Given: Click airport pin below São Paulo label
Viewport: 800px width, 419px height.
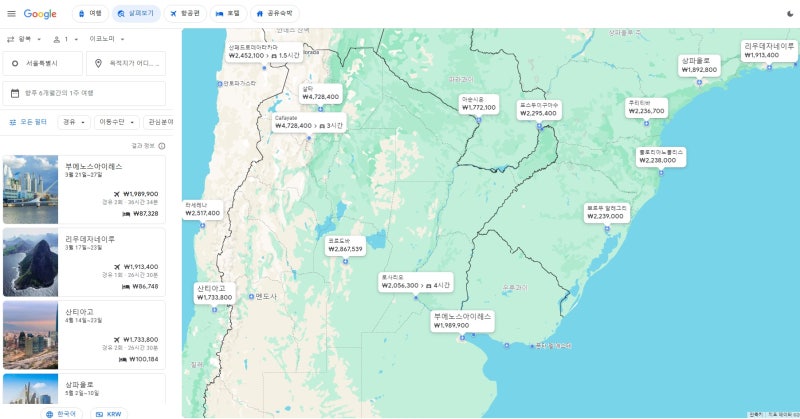Looking at the screenshot, I should point(699,82).
